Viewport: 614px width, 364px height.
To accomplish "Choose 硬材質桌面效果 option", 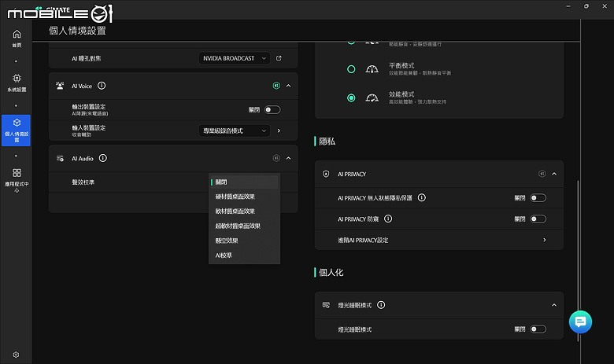I will (244, 197).
